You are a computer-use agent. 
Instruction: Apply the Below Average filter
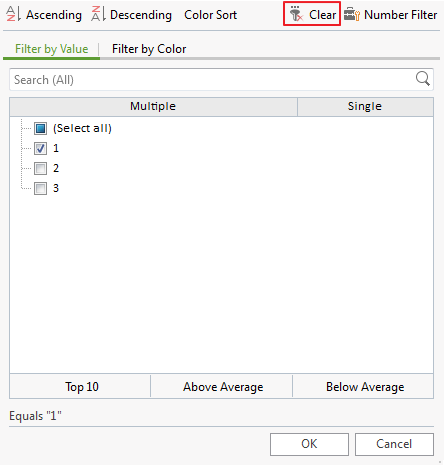(x=363, y=386)
